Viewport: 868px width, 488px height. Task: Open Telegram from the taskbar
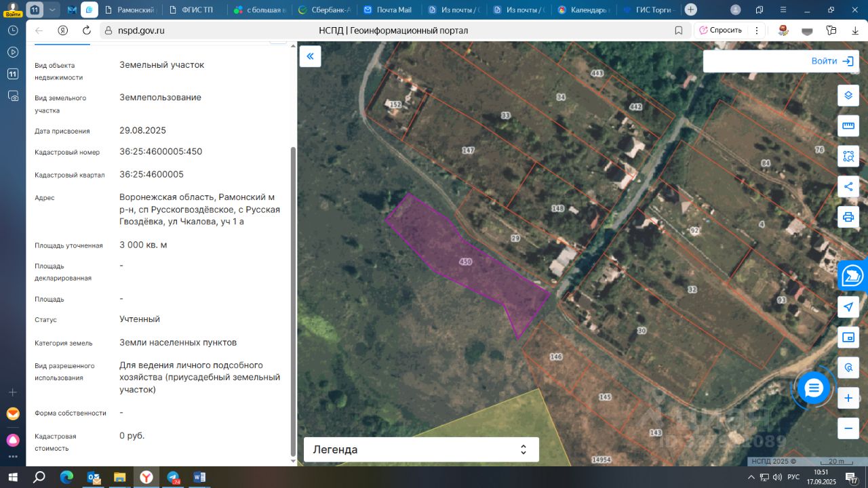tap(173, 477)
